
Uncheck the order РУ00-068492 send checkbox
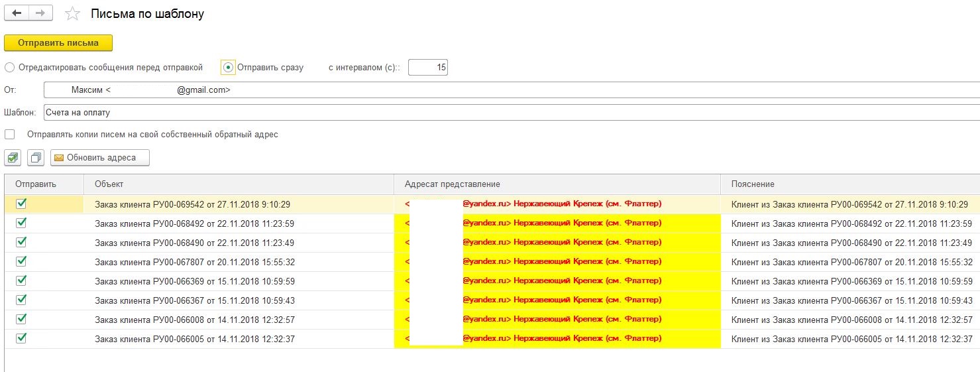click(21, 223)
